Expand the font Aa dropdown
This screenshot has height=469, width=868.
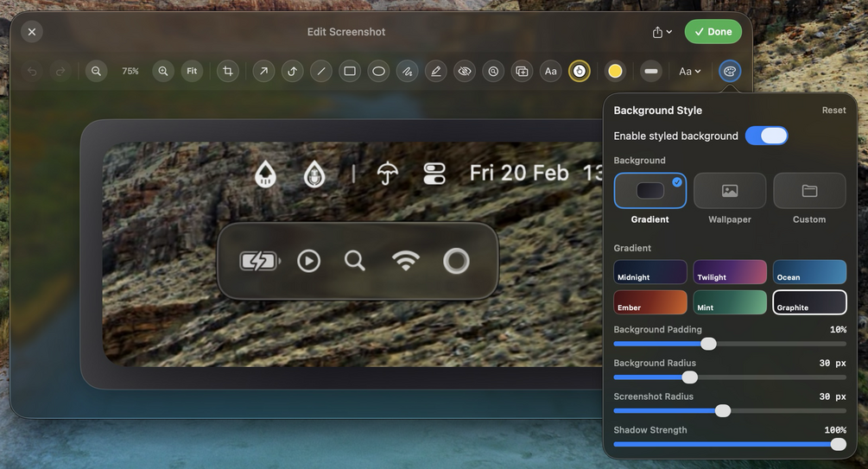tap(689, 72)
